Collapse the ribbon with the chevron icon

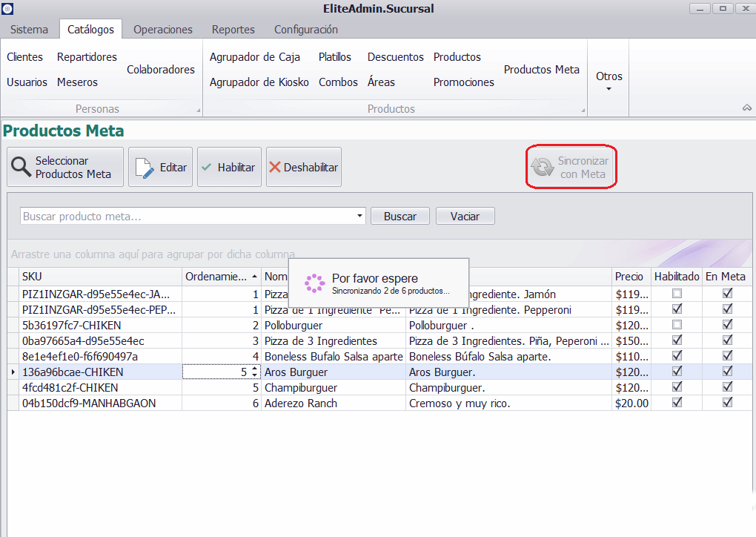pyautogui.click(x=746, y=108)
